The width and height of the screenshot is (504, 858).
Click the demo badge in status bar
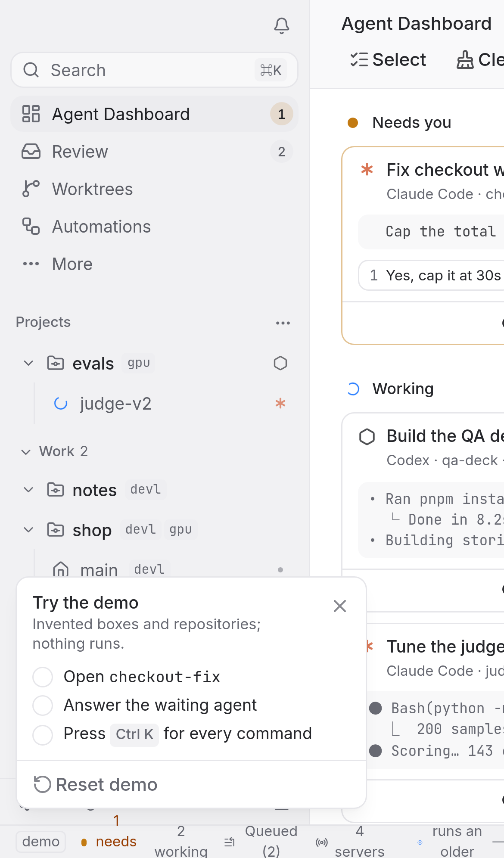[x=41, y=842]
